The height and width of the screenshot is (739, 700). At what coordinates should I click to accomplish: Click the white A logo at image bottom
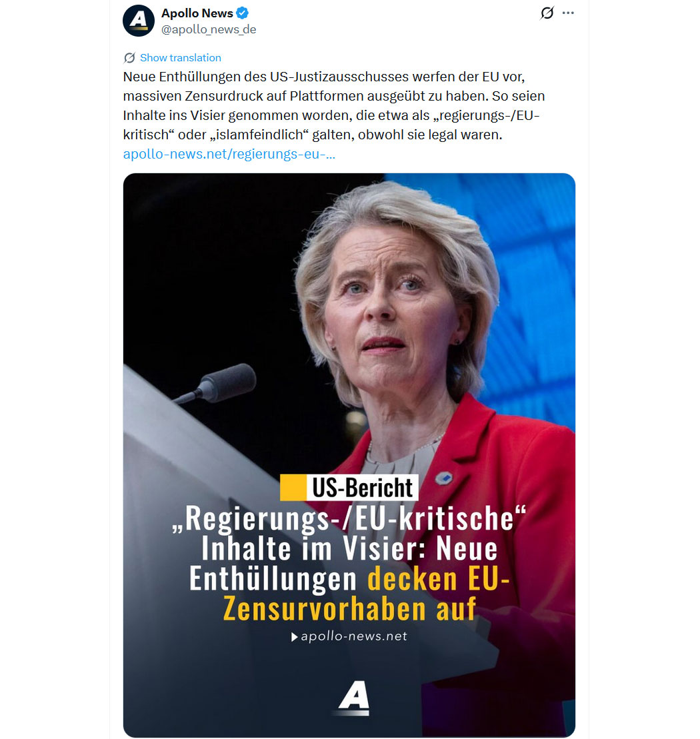[x=354, y=696]
